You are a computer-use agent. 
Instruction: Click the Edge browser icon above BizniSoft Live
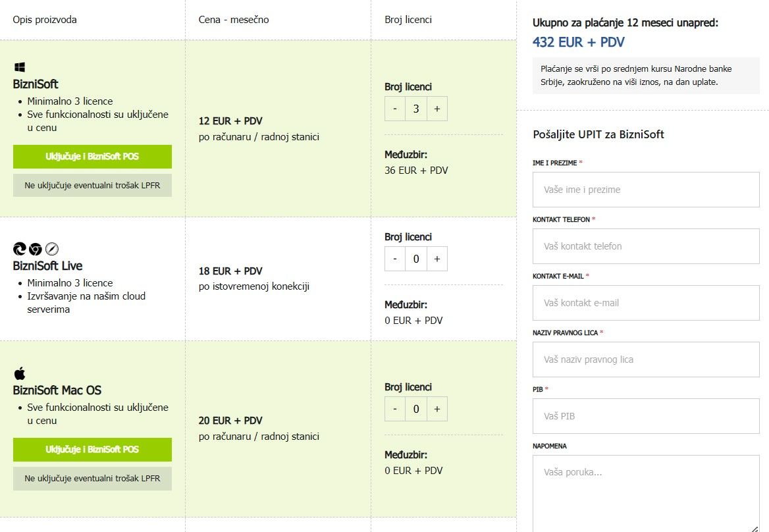20,249
